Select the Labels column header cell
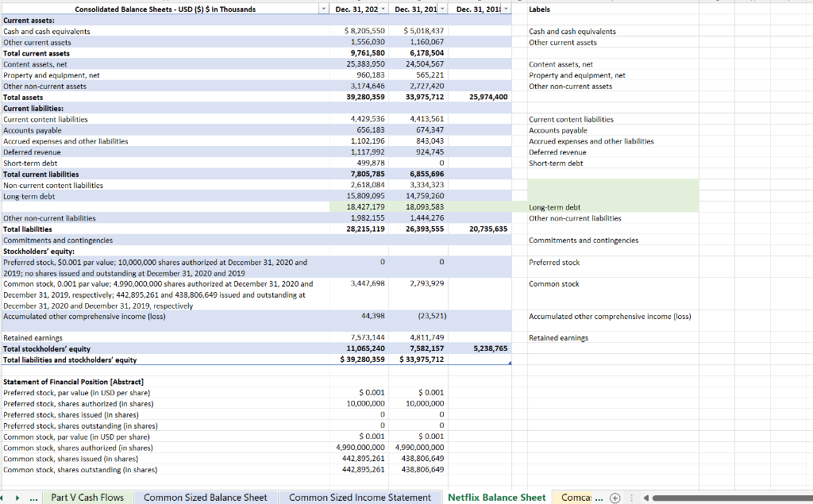 pos(611,9)
